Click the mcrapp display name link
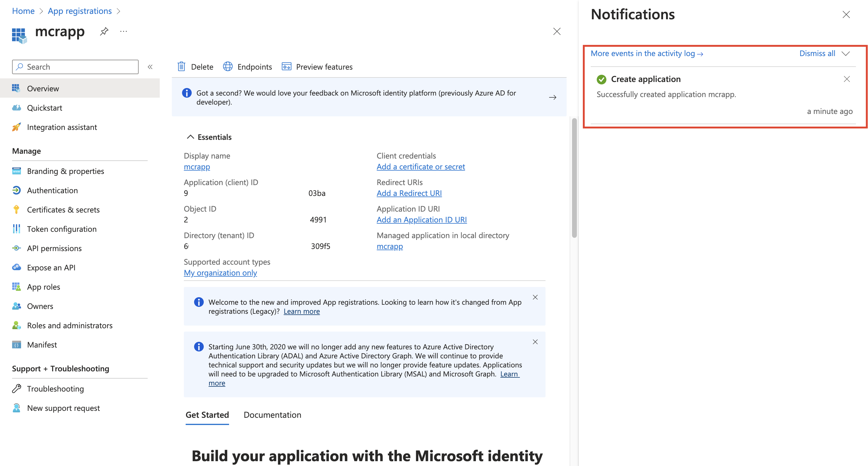 coord(197,166)
